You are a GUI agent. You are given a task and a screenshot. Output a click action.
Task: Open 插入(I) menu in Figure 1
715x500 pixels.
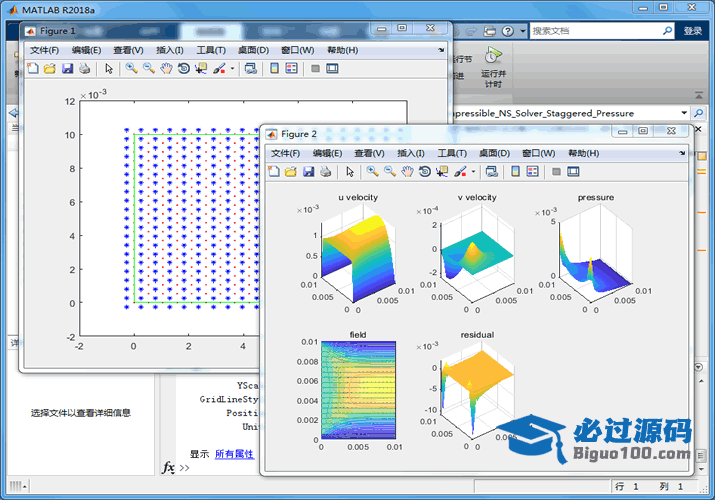coord(170,50)
